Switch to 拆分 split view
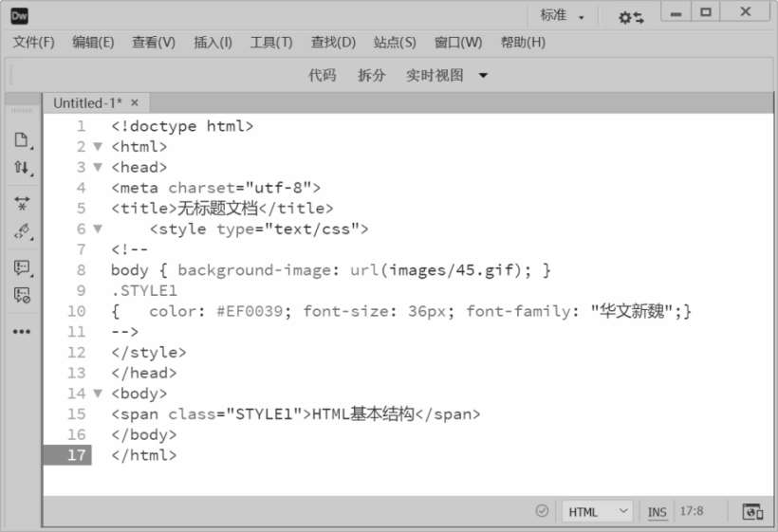Viewport: 778px width, 532px height. [x=371, y=76]
